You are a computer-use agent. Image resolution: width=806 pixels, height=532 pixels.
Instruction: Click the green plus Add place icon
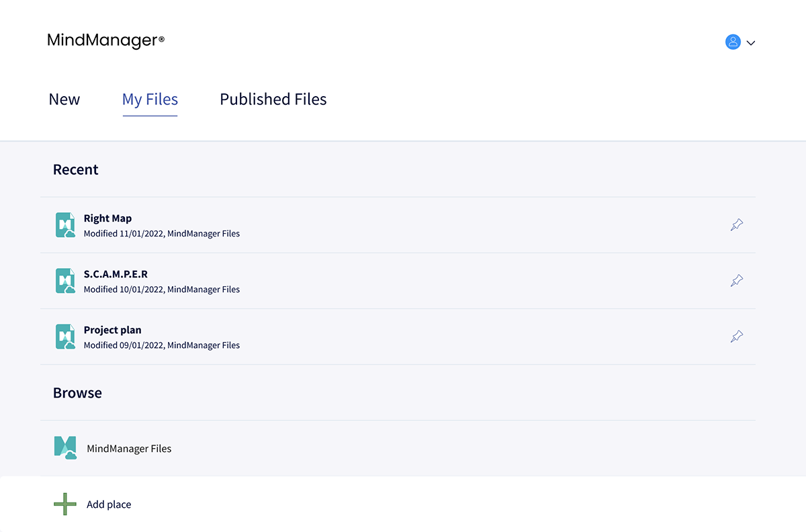pyautogui.click(x=65, y=504)
